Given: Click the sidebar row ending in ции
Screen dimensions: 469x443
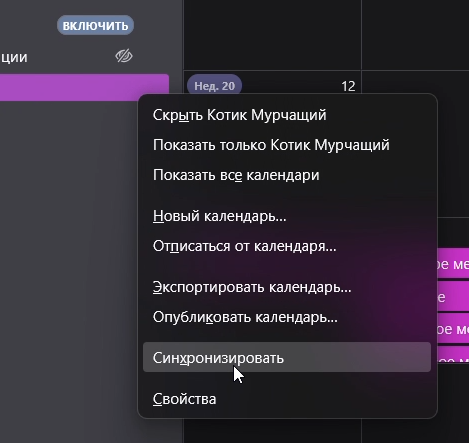Looking at the screenshot, I should 67,57.
